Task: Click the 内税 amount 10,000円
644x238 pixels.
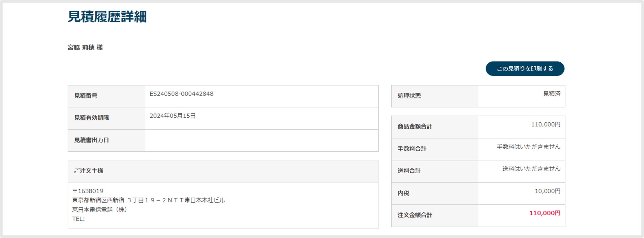Action: (x=547, y=191)
